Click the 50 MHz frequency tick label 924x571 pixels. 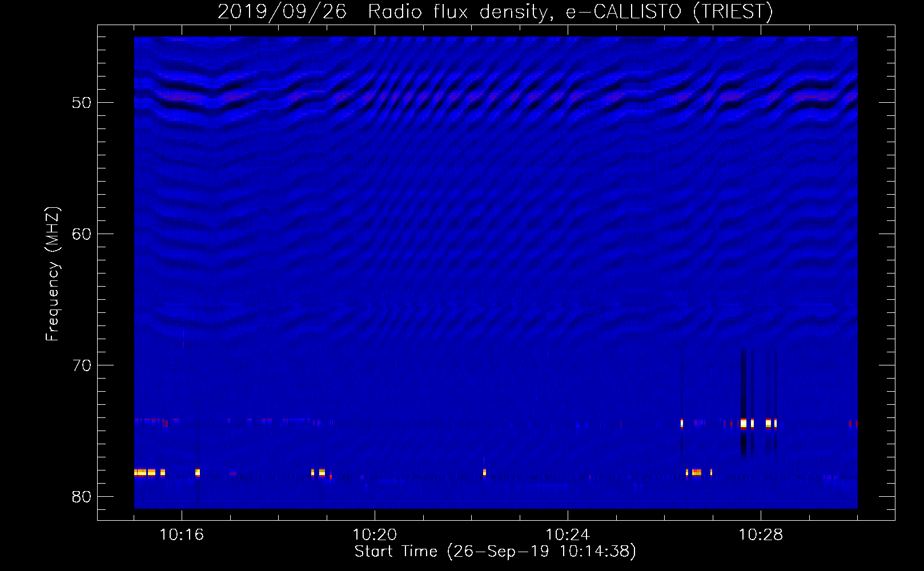coord(82,103)
